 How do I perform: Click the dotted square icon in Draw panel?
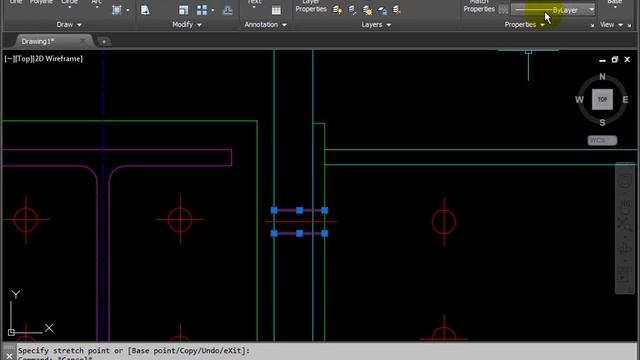tap(117, 10)
